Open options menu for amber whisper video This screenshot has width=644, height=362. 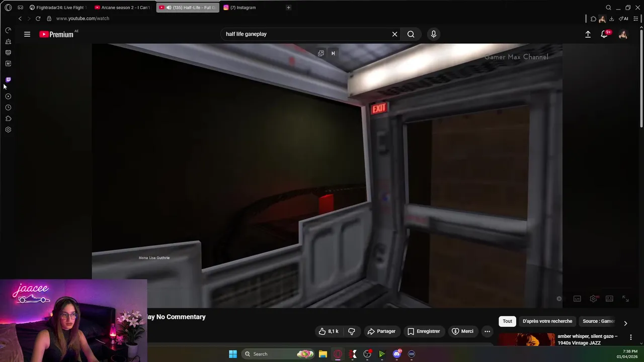click(x=631, y=337)
